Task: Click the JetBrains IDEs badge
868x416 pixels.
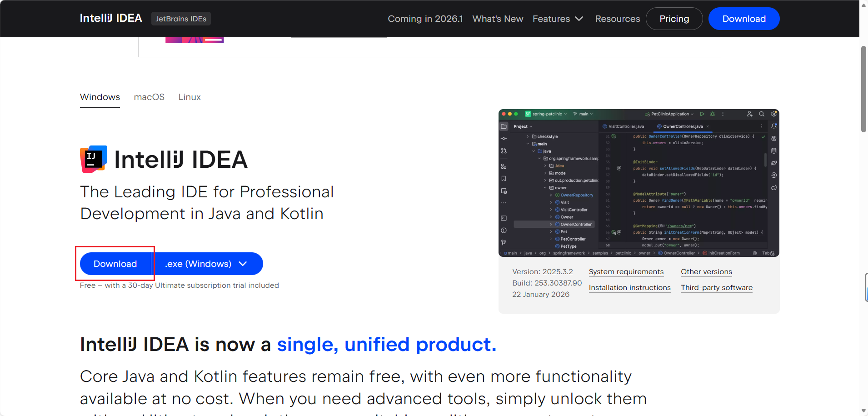Action: point(181,19)
